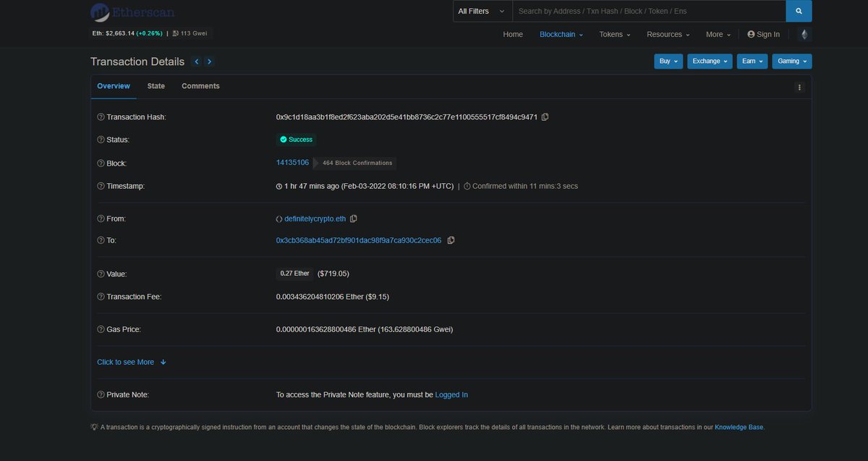Switch to the Comments tab

tap(200, 86)
